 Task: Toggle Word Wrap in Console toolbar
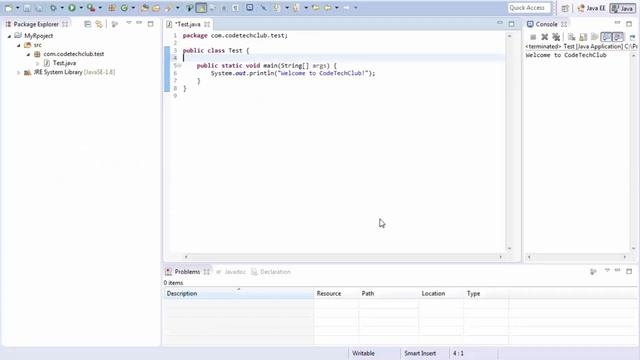tap(595, 37)
